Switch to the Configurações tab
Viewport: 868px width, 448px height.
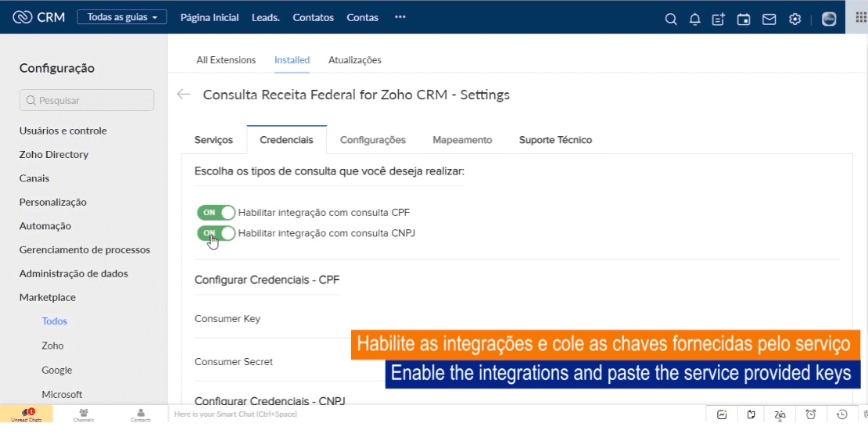point(373,140)
